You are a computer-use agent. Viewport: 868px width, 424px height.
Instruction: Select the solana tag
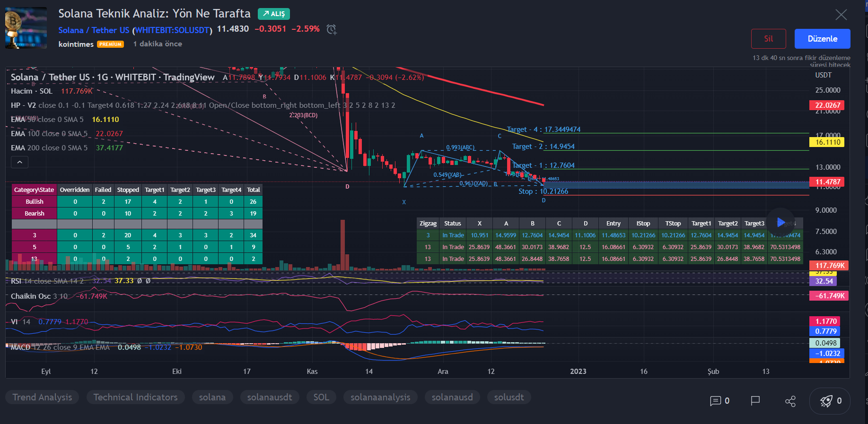pyautogui.click(x=212, y=397)
